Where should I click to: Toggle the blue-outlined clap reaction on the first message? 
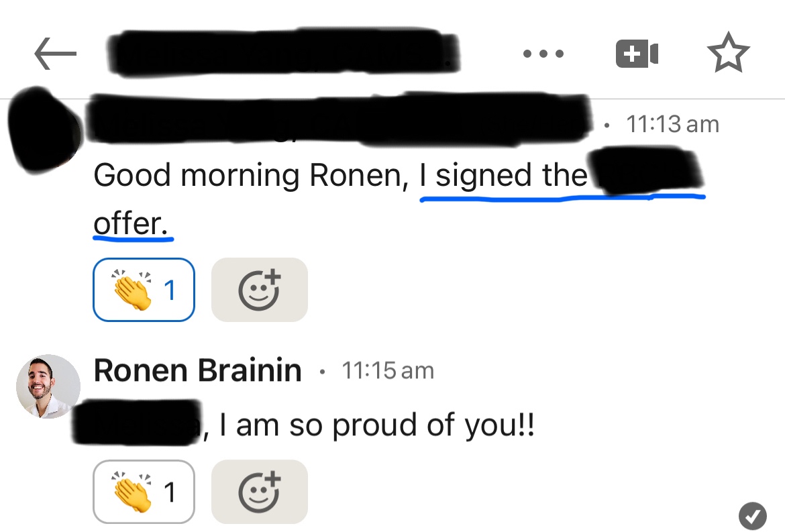(x=144, y=290)
